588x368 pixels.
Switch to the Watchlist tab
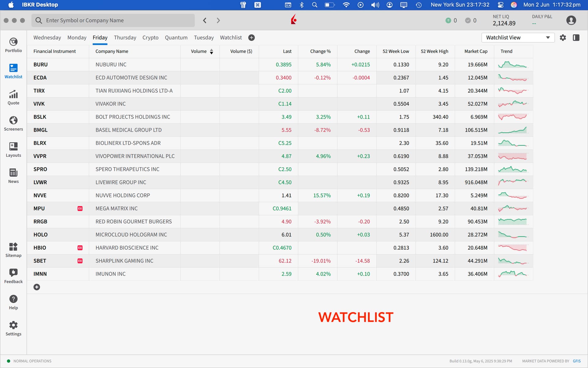coord(231,38)
